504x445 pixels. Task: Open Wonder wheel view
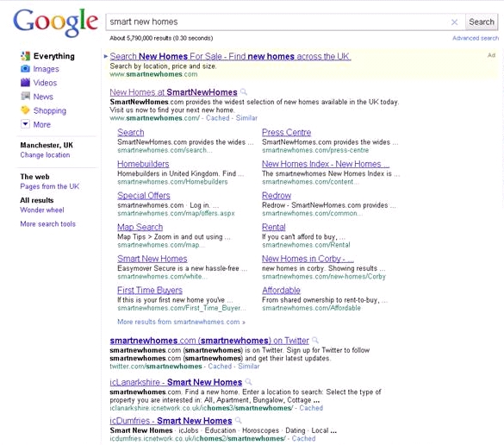point(42,210)
